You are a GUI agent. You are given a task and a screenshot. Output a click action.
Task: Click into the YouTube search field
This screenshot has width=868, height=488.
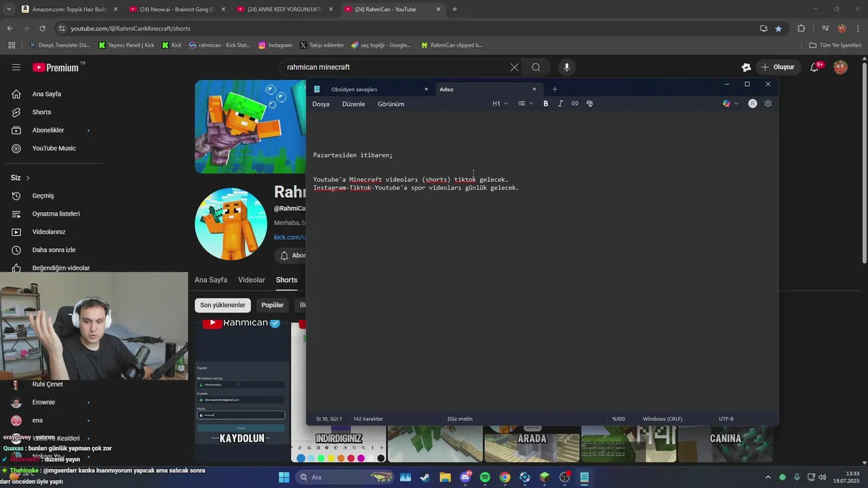tap(397, 67)
